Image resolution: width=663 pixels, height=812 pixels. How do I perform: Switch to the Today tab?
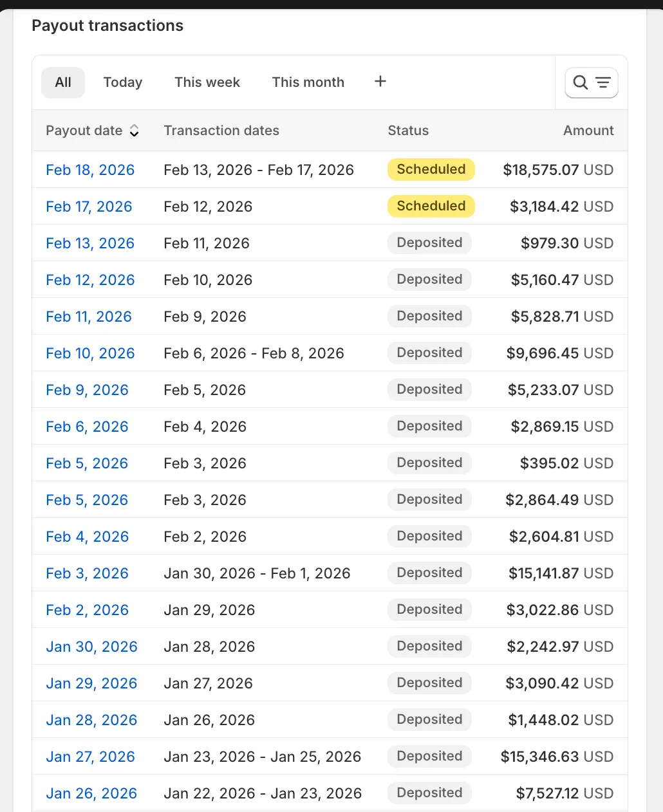click(122, 82)
